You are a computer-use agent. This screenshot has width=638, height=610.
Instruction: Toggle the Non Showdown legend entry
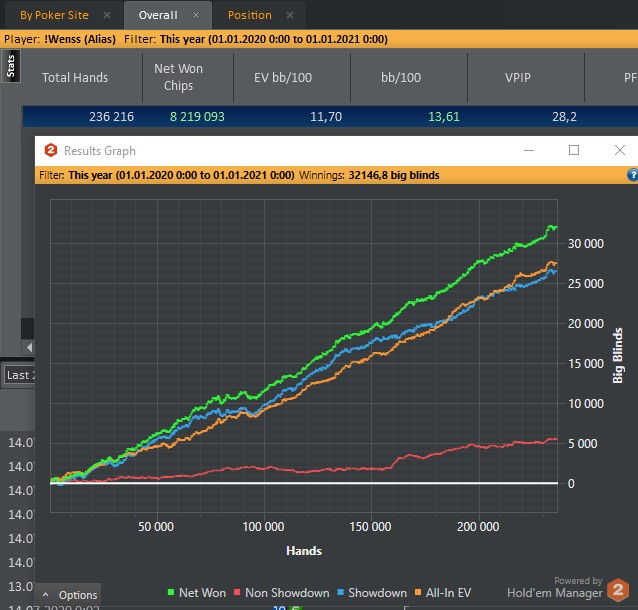coord(282,593)
